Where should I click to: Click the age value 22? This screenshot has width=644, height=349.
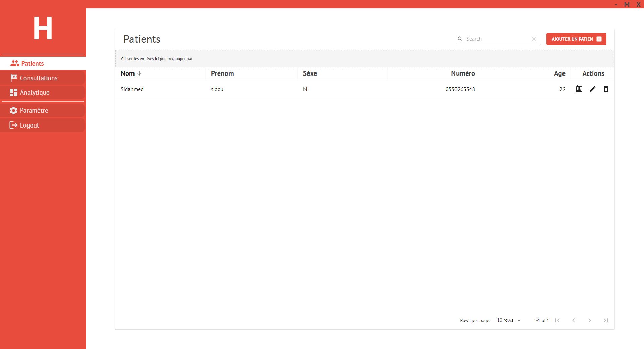[x=562, y=89]
